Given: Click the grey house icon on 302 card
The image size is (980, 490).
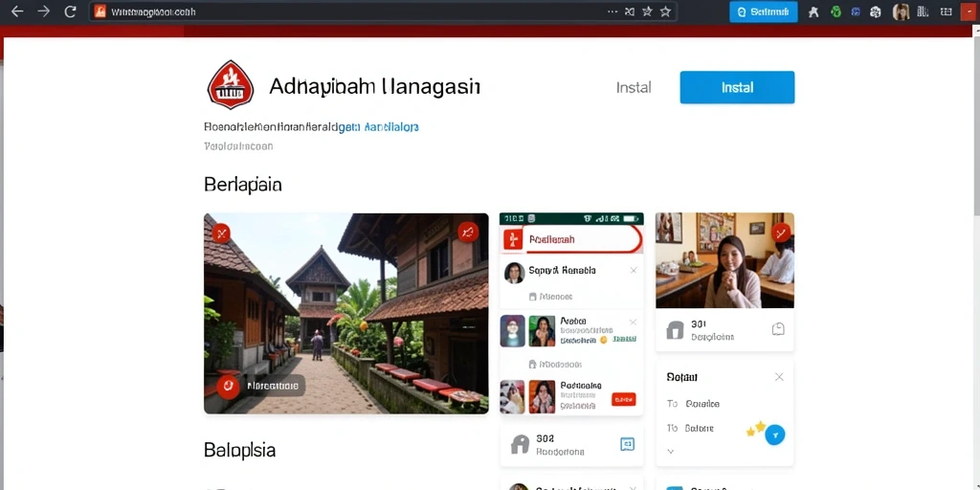Looking at the screenshot, I should coord(520,444).
